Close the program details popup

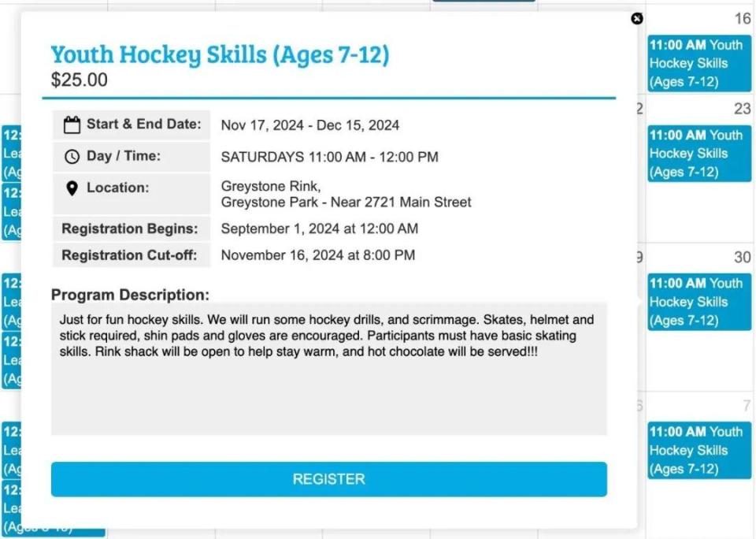637,19
